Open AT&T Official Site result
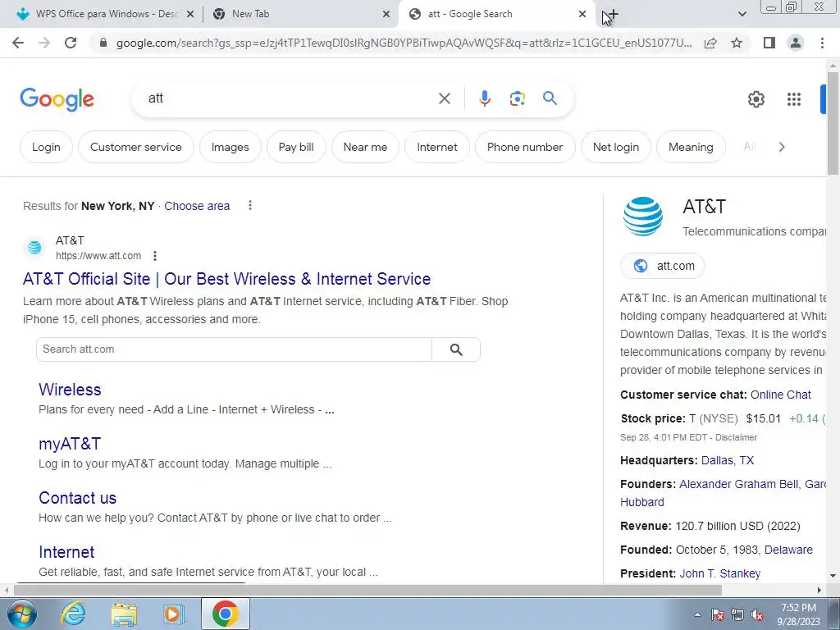 click(x=226, y=279)
